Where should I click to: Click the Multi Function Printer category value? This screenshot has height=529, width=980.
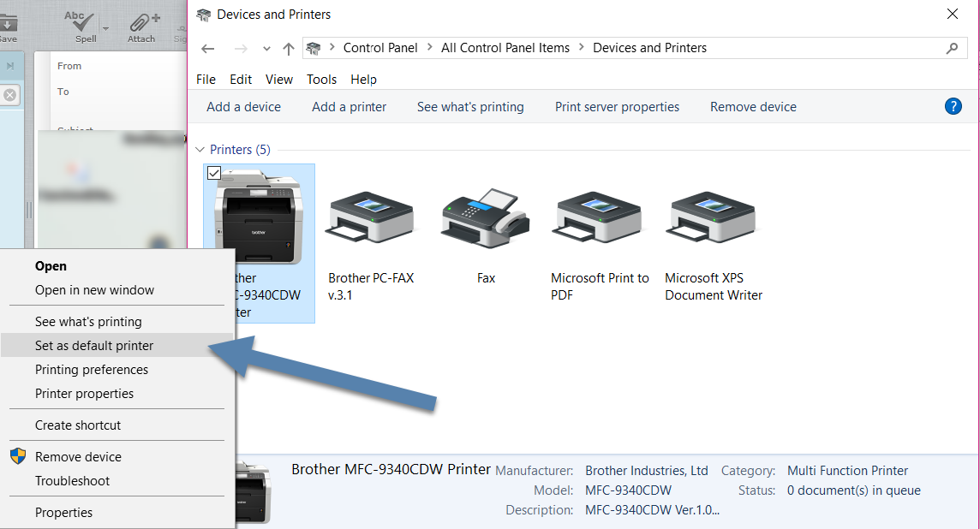pos(847,470)
